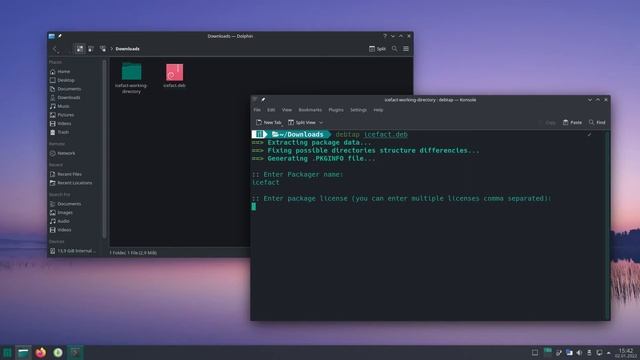Open the volume control in system tray
This screenshot has width=640, height=360.
click(579, 353)
